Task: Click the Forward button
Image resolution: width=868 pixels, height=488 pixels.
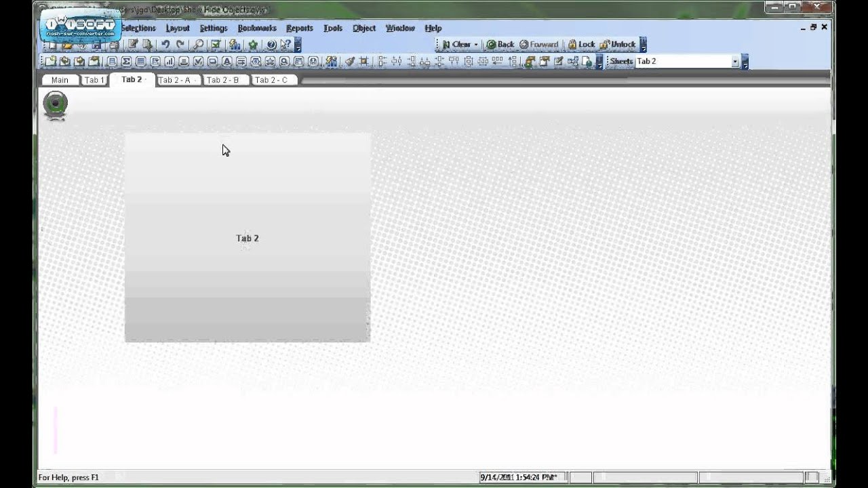Action: (x=539, y=45)
